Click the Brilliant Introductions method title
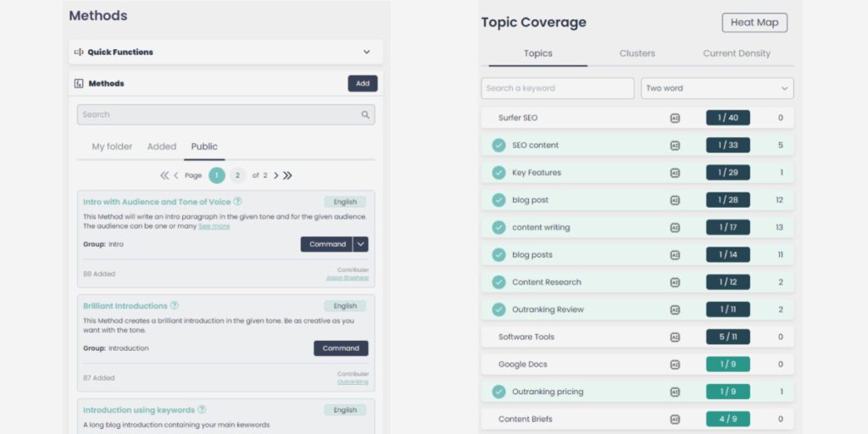Image resolution: width=868 pixels, height=434 pixels. point(125,306)
